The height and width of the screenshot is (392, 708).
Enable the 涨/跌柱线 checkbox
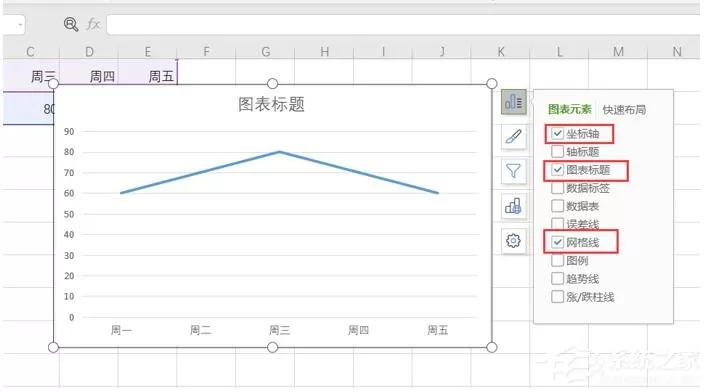[558, 297]
